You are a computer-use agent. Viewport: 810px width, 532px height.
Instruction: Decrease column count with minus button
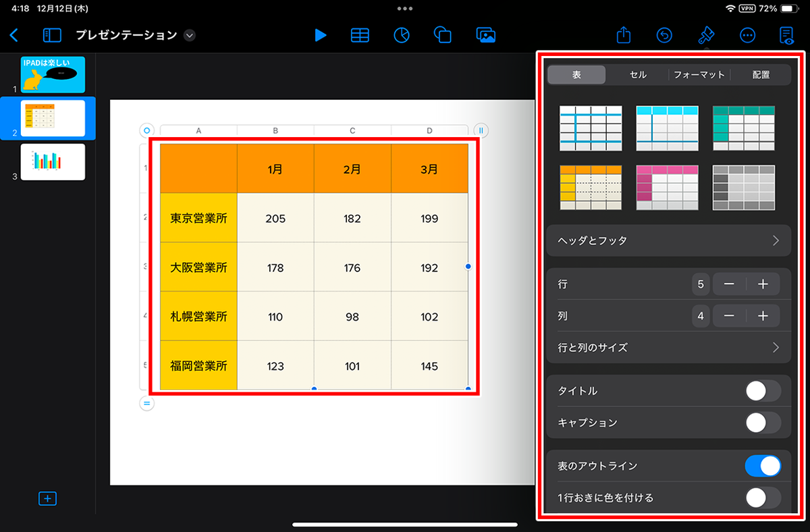coord(729,316)
